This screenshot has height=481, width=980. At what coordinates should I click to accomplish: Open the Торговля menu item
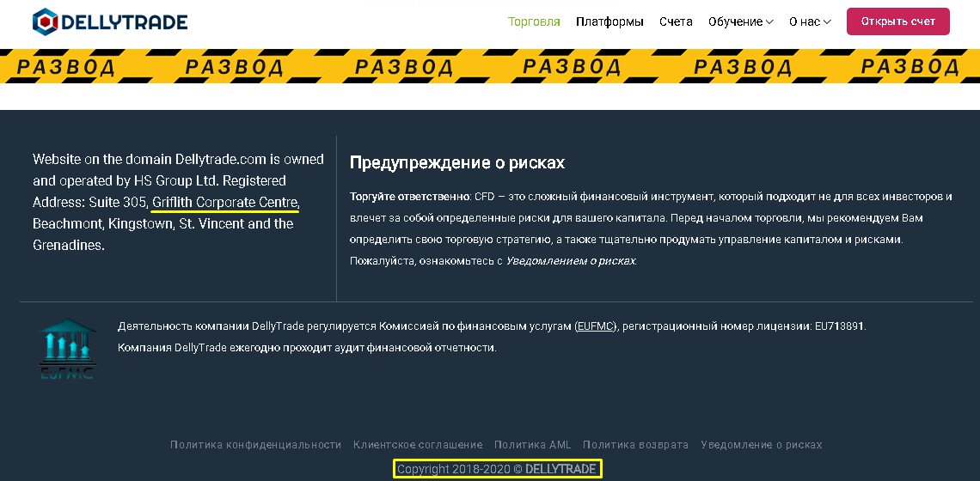coord(534,21)
